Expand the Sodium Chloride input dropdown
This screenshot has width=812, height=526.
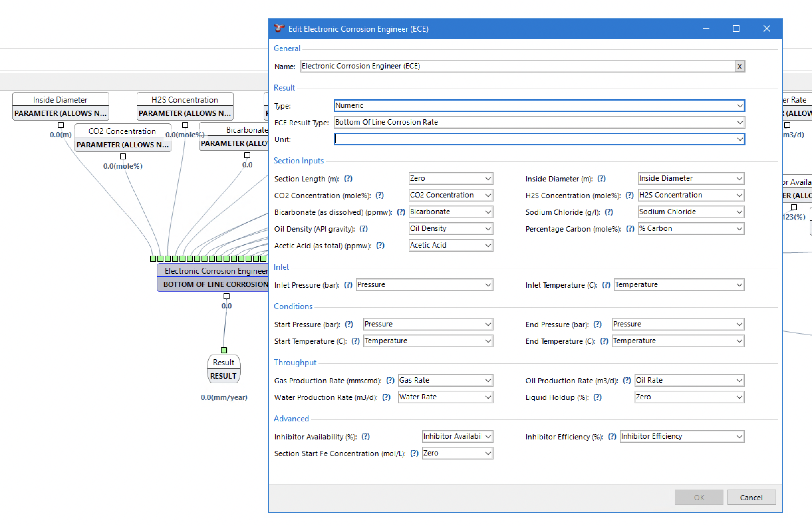739,212
